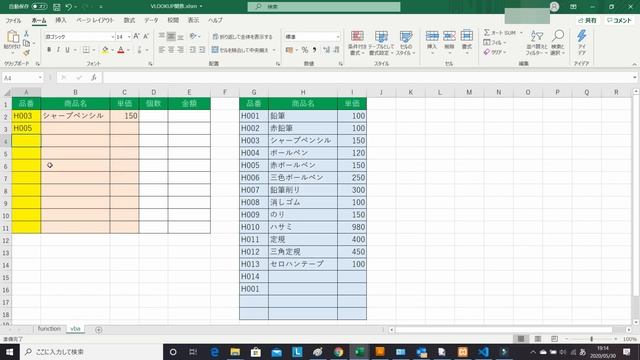Viewport: 640px width, 360px height.
Task: Apply the red font color button
Action: [121, 50]
